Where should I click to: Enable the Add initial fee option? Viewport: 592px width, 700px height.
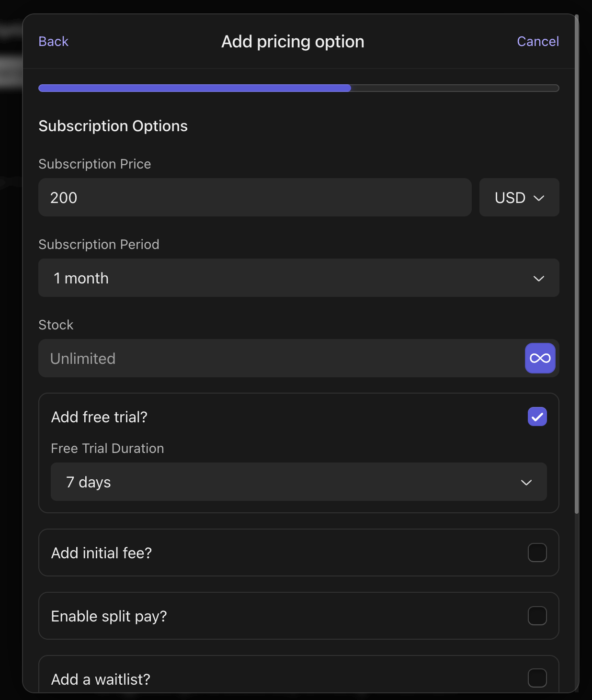coord(537,553)
